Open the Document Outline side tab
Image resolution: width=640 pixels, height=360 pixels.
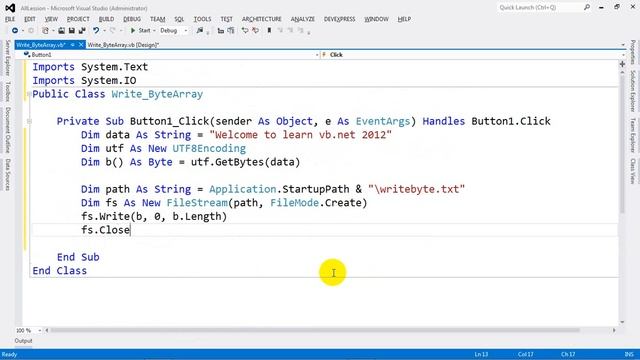7,130
